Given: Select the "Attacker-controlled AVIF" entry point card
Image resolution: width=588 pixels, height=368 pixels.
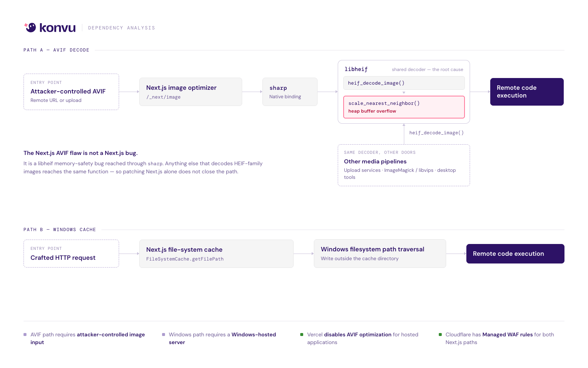Looking at the screenshot, I should [71, 92].
